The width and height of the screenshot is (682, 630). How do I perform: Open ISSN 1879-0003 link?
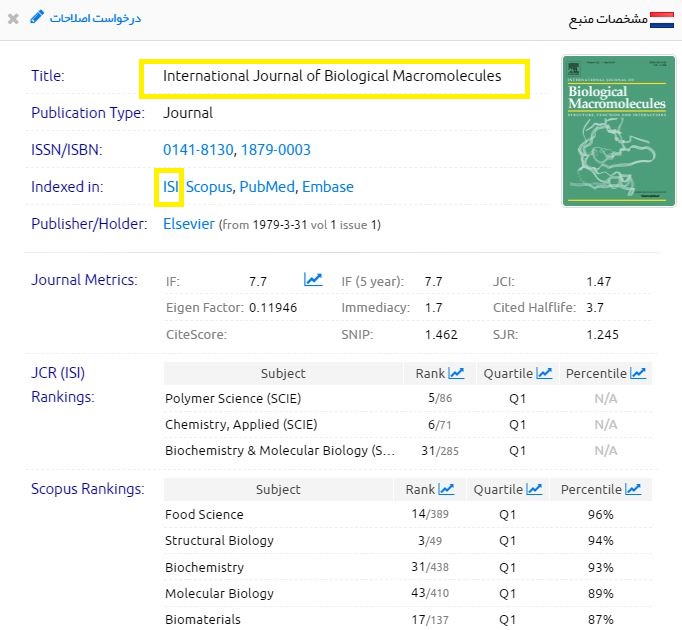276,150
